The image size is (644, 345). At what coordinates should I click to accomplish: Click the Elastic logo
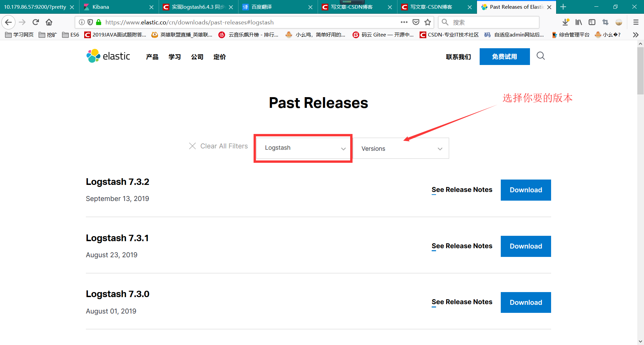click(x=108, y=56)
